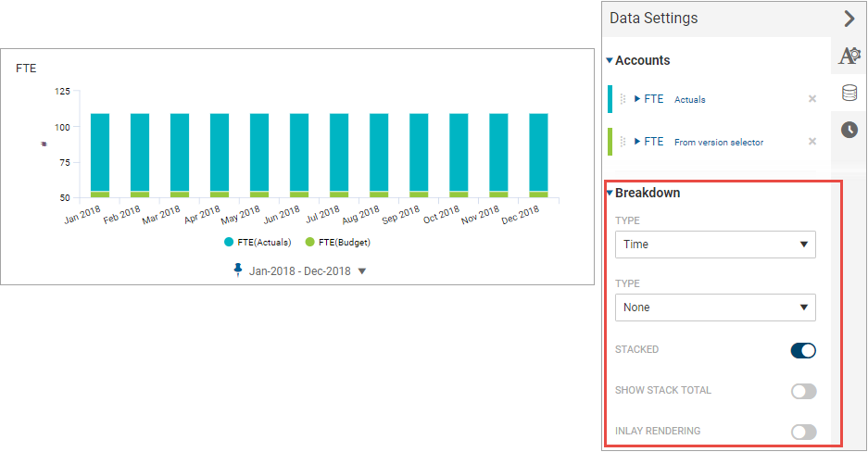The image size is (868, 452).
Task: Open the database data settings icon
Action: coord(849,93)
